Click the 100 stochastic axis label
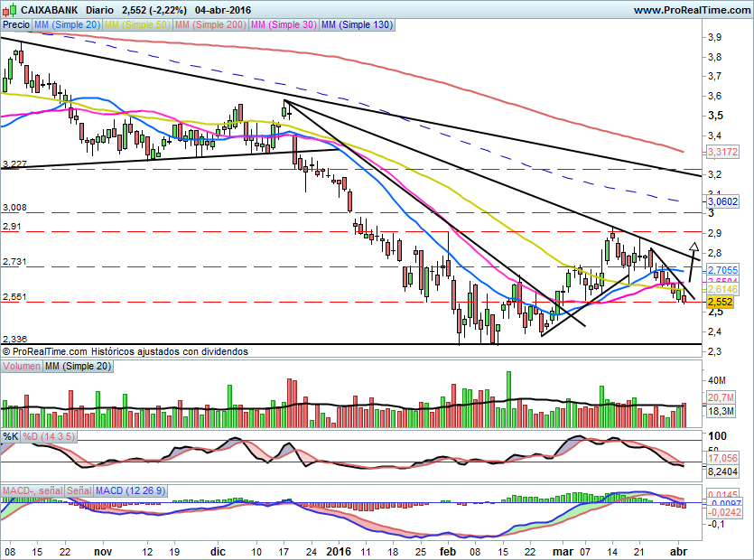Screen dimensions: 754x560 (718, 436)
